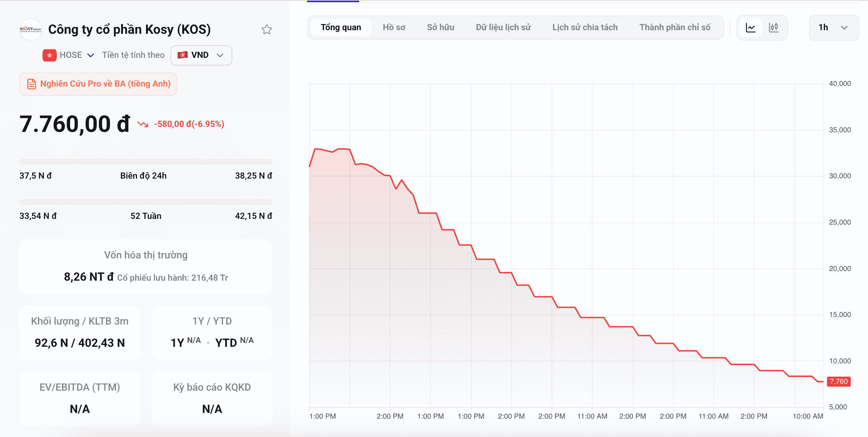Click the Kosy Group company logo

31,29
